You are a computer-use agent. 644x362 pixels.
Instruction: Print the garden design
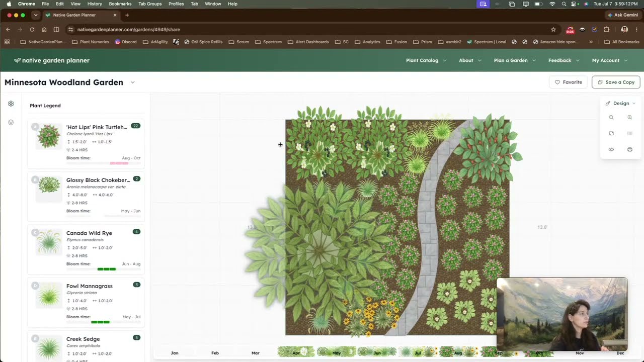click(x=629, y=149)
